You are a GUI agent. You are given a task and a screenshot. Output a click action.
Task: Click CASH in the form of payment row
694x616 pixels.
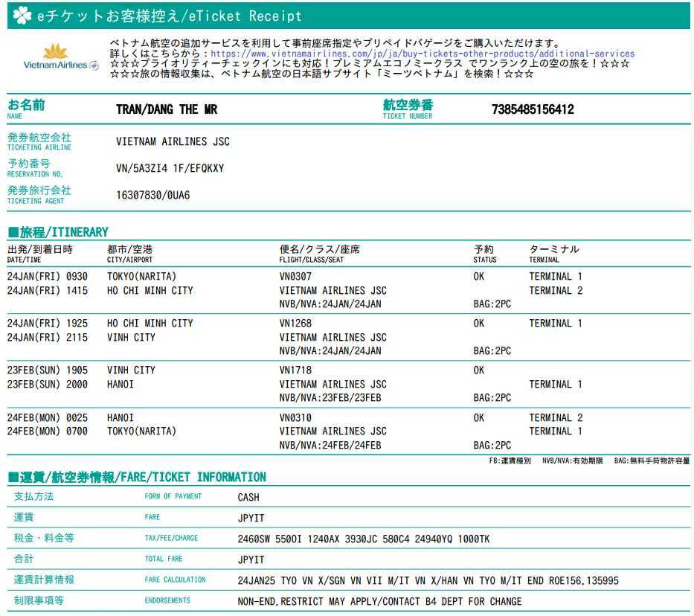pos(248,497)
